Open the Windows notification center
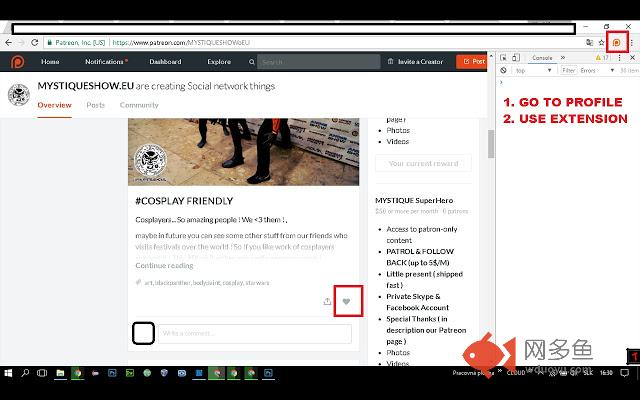Viewport: 640px width, 400px height. coord(624,373)
